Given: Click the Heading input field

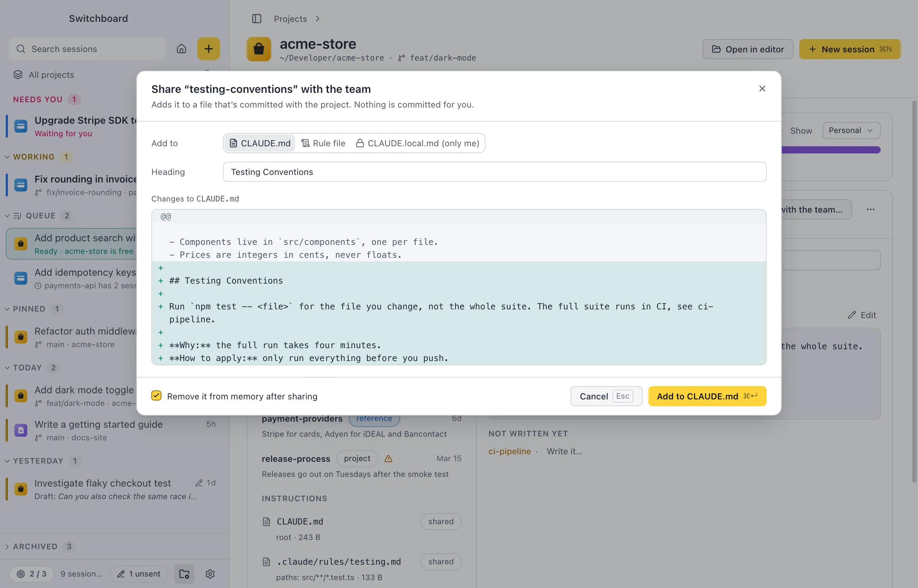Looking at the screenshot, I should click(495, 172).
